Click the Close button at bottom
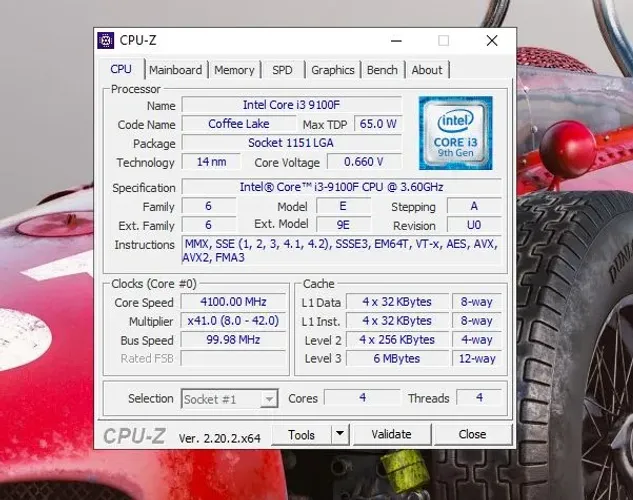The image size is (633, 500). click(472, 434)
